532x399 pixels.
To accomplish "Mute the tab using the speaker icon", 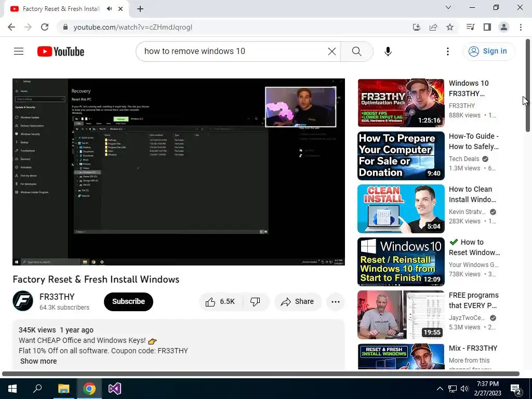I will (109, 9).
